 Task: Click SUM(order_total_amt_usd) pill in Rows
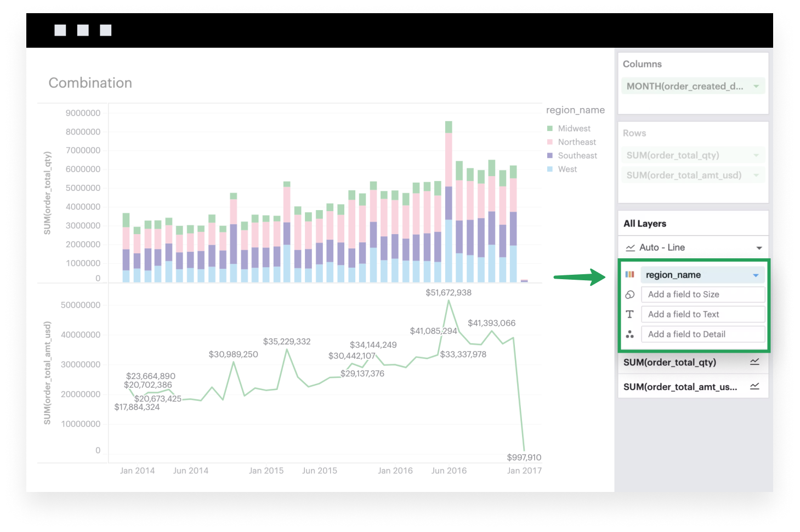684,176
